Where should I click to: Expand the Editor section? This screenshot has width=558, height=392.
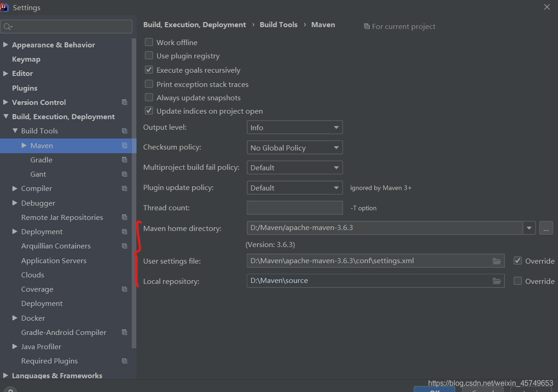(6, 73)
